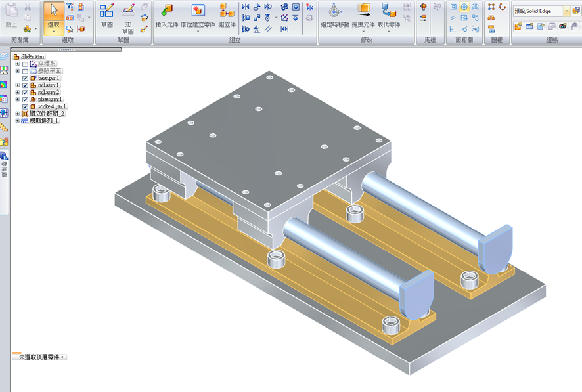Expand the 參照平面 tree node
The width and height of the screenshot is (582, 392).
click(18, 71)
